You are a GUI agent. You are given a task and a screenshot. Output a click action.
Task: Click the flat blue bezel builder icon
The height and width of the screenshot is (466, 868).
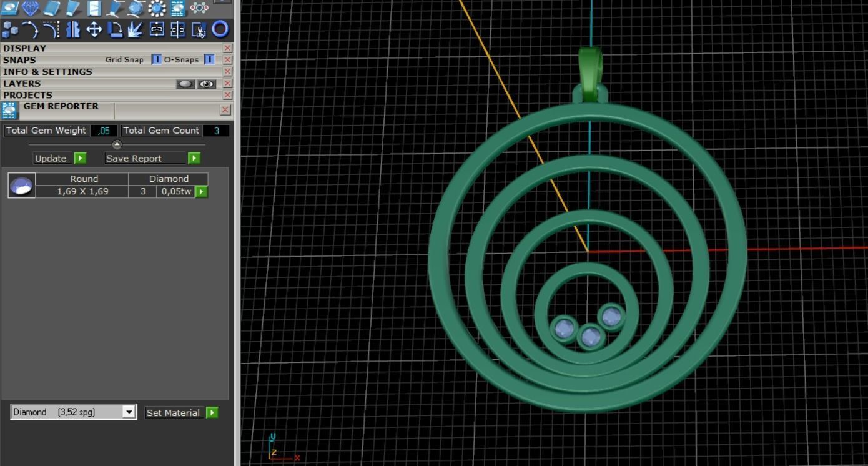pyautogui.click(x=52, y=8)
